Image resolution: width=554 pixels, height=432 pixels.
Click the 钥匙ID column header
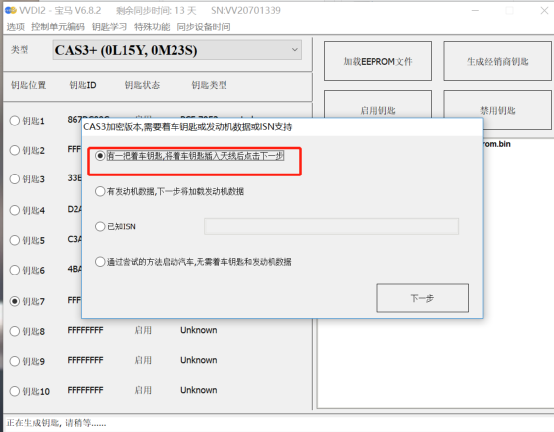83,85
